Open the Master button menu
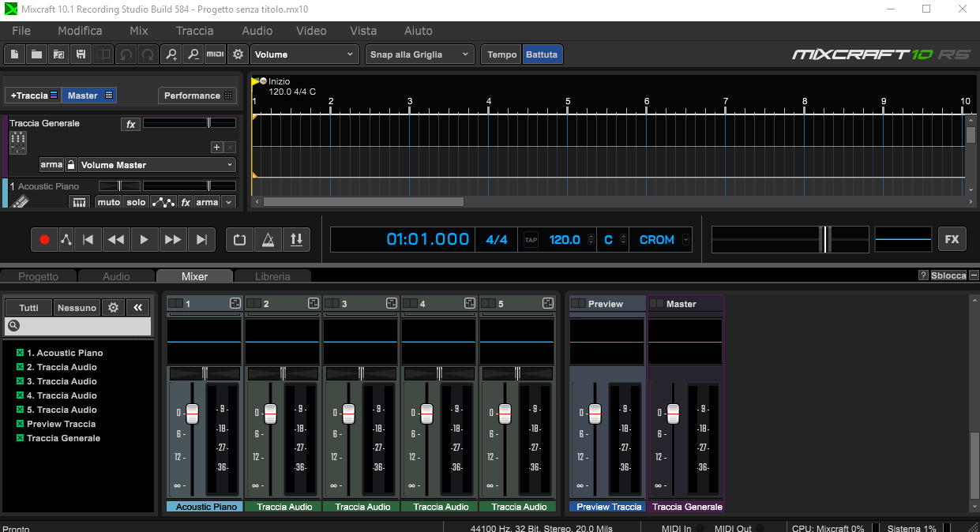The image size is (980, 532). tap(90, 96)
